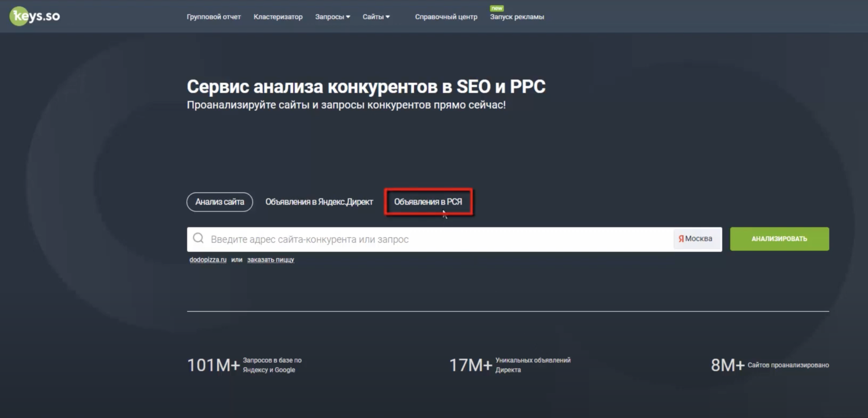Viewport: 868px width, 418px height.
Task: Switch to Объявления в РСЯ tab
Action: (428, 202)
